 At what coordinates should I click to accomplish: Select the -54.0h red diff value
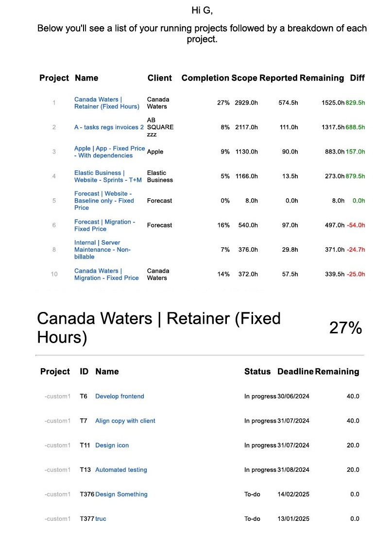[x=356, y=225]
